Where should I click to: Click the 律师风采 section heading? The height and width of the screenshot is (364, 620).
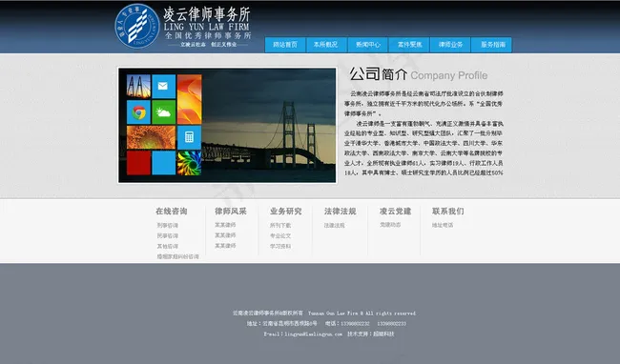coord(231,212)
